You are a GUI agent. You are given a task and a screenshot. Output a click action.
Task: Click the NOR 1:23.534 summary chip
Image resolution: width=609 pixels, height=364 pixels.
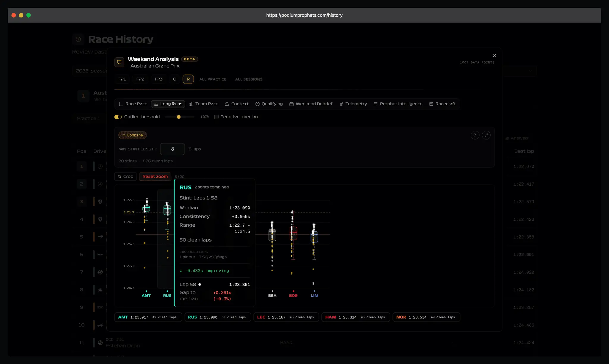tap(426, 317)
